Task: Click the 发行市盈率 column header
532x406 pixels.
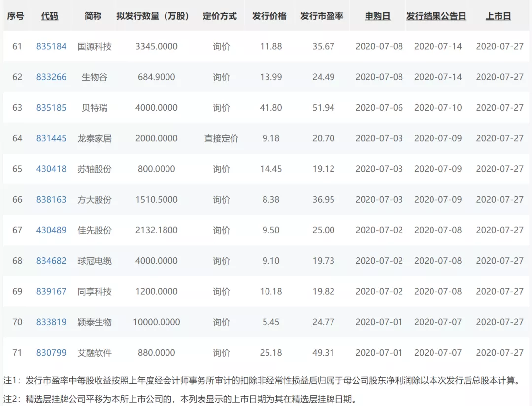Action: click(322, 16)
